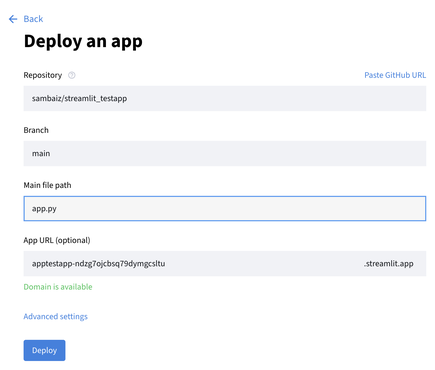Image resolution: width=435 pixels, height=370 pixels.
Task: Click the back arrow icon
Action: click(13, 19)
